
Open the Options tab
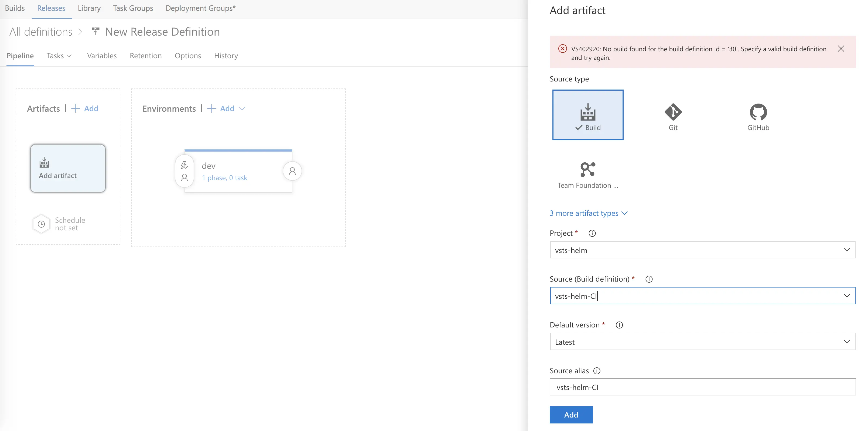pyautogui.click(x=188, y=56)
